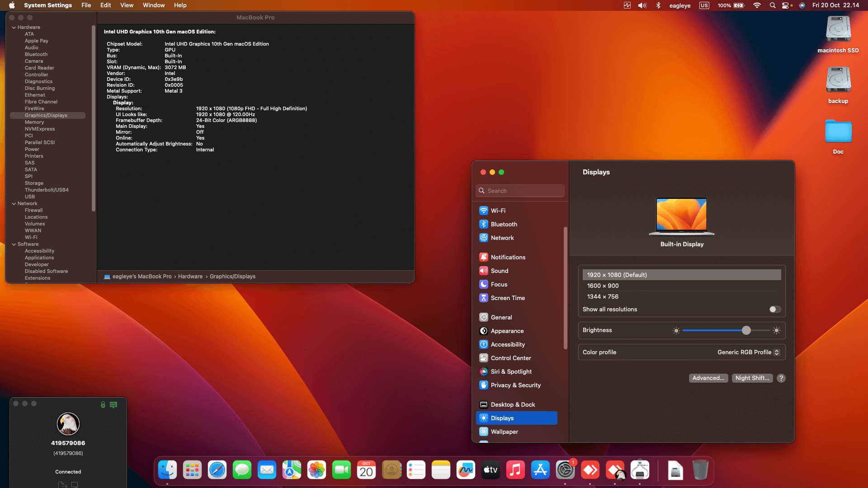Select Siri & Spotlight settings
This screenshot has width=868, height=488.
[511, 371]
